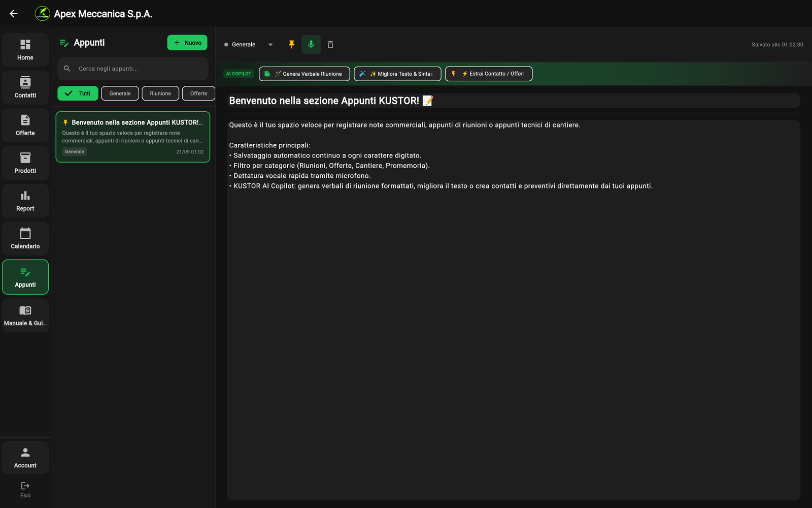Click the AI COPILOT label

click(x=239, y=74)
